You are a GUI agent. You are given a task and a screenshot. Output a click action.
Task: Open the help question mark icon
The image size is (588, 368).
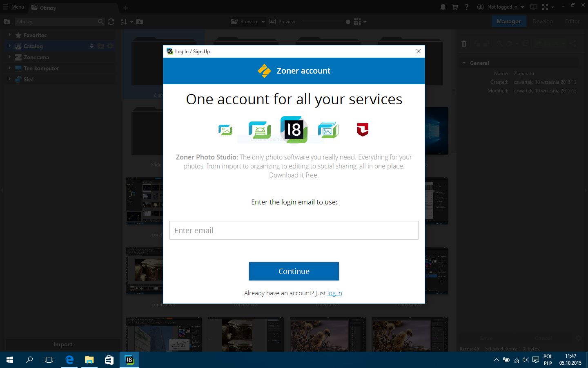pos(467,7)
